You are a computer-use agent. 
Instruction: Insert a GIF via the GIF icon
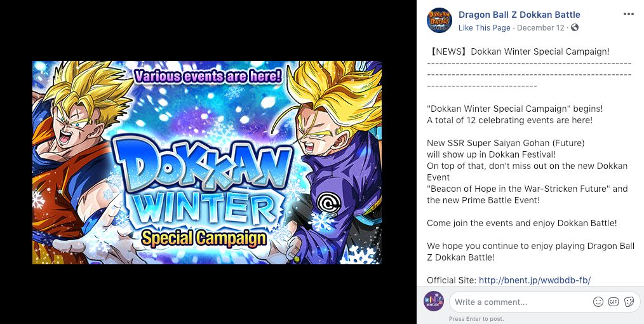point(614,302)
